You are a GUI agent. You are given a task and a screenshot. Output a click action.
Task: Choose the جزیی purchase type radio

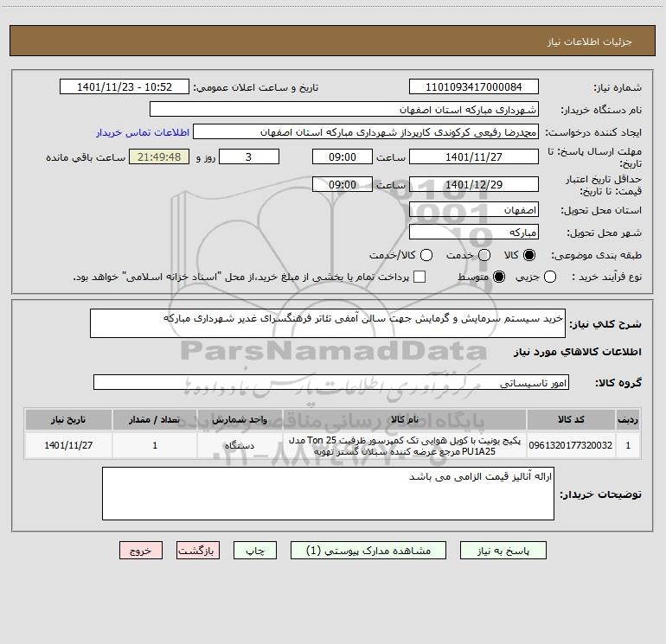[x=549, y=277]
